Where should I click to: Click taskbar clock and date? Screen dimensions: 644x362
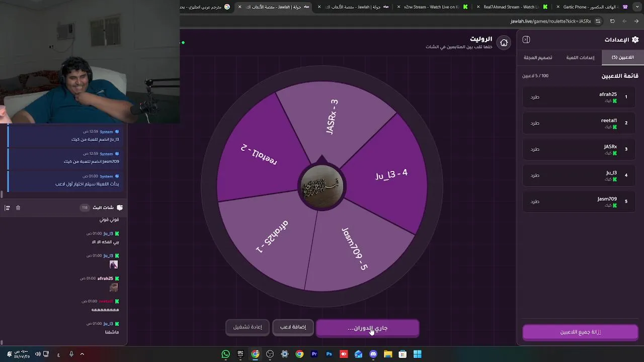pyautogui.click(x=21, y=354)
